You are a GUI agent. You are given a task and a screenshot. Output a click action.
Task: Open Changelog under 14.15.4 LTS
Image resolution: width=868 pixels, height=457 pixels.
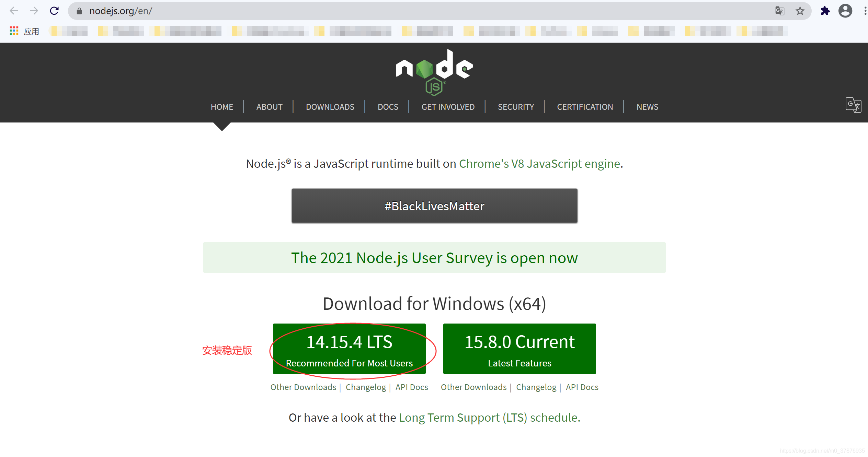(x=366, y=387)
